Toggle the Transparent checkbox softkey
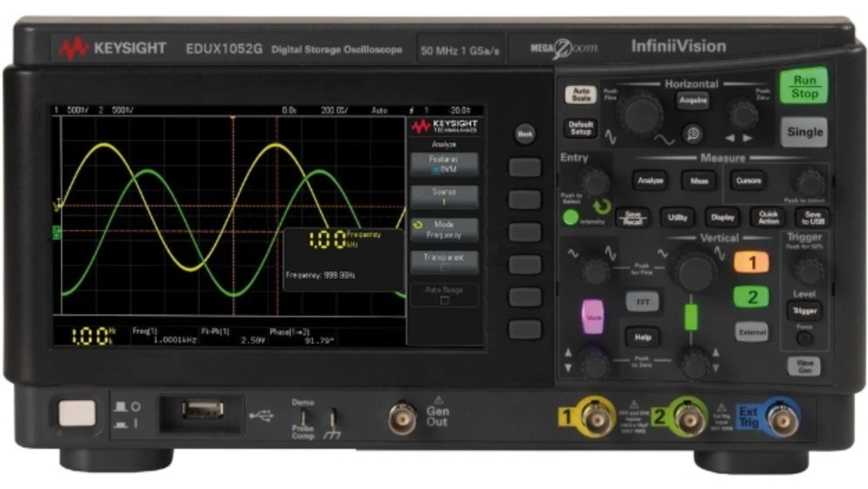Viewport: 868px width, 489px height. (x=444, y=262)
